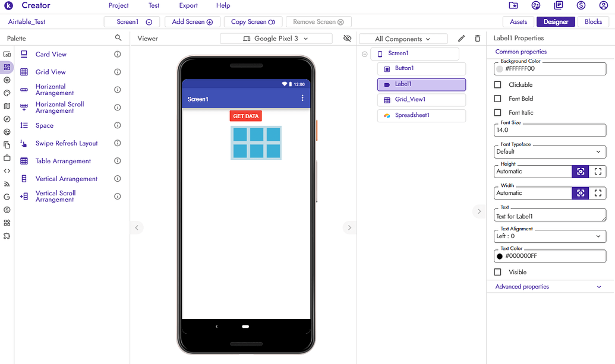The width and height of the screenshot is (615, 364).
Task: Click the black Text Color swatch
Action: point(500,257)
